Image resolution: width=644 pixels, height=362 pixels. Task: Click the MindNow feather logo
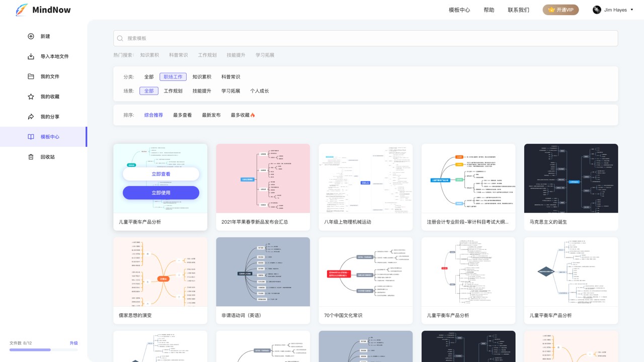coord(22,10)
